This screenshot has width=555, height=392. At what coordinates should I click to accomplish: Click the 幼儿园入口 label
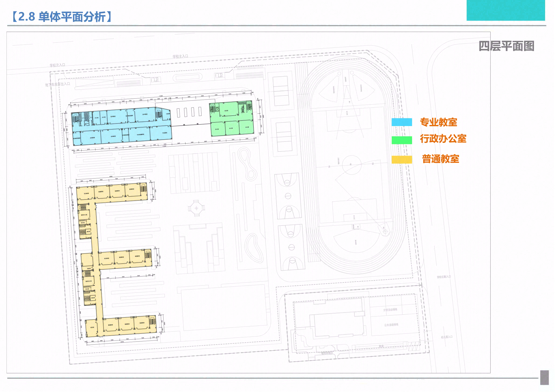447,337
